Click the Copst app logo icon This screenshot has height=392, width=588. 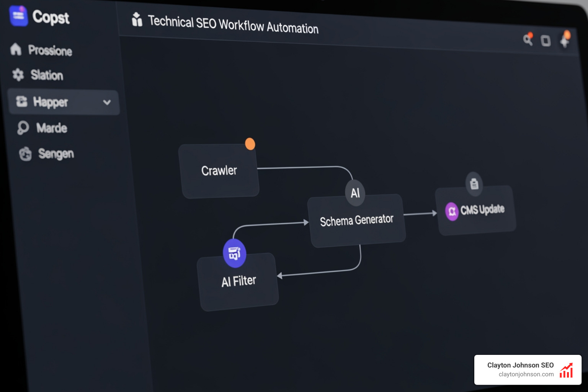click(18, 16)
